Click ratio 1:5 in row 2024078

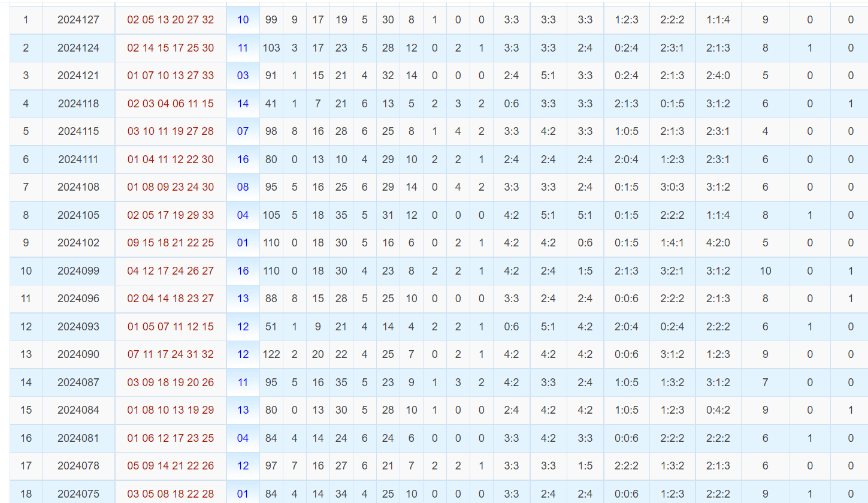(x=585, y=466)
